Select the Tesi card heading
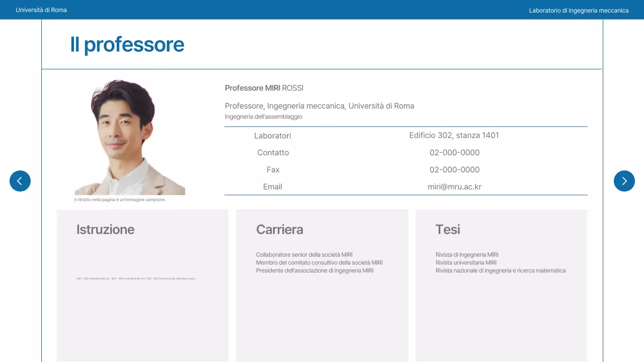Viewport: 644px width, 362px height. point(448,230)
